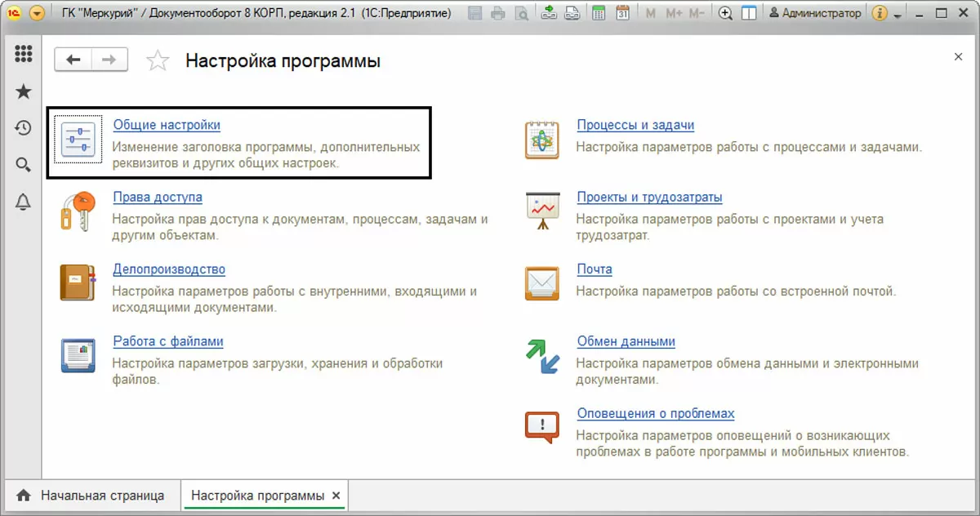Open the Почта link
Viewport: 980px width, 516px height.
[595, 269]
